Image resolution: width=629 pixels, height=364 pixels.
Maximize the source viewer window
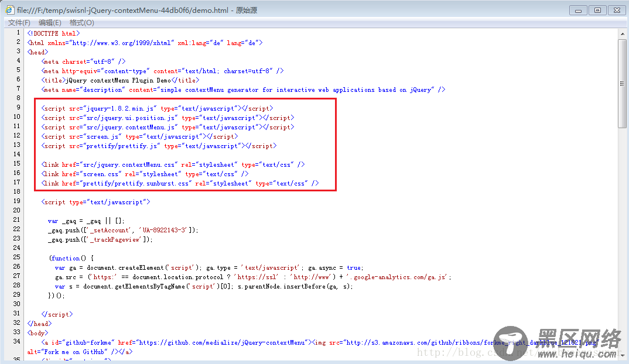click(x=597, y=11)
